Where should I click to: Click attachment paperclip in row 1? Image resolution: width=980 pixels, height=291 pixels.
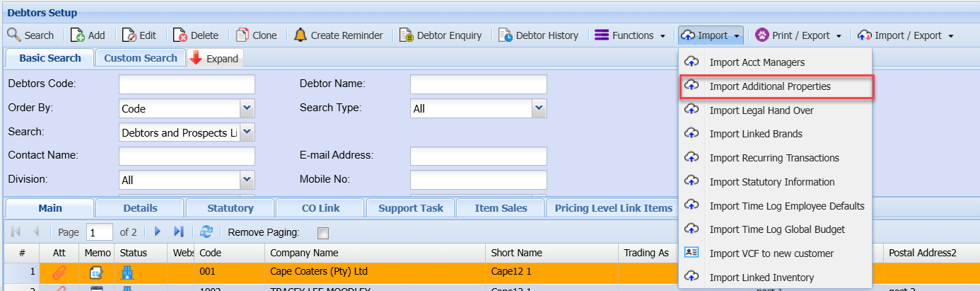pyautogui.click(x=60, y=273)
